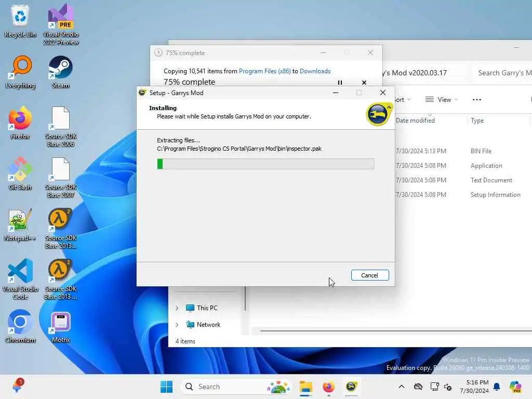Click the Search Garry's Mod field

[x=502, y=73]
